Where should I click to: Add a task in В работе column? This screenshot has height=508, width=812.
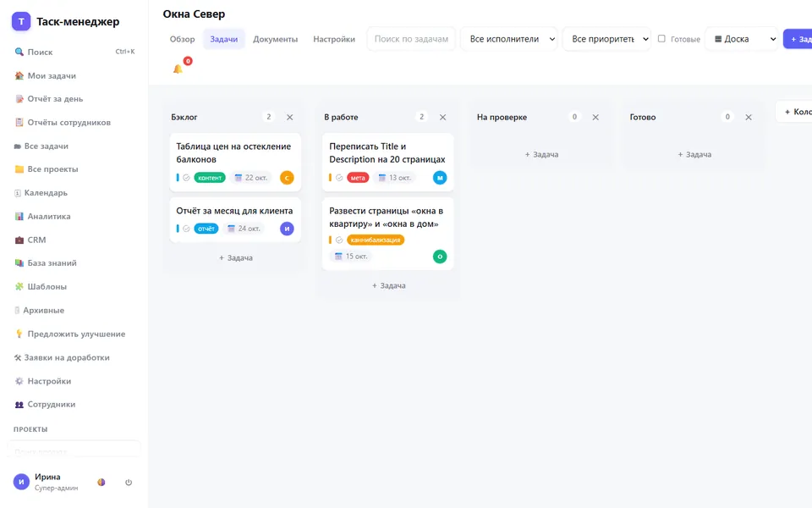tap(388, 285)
